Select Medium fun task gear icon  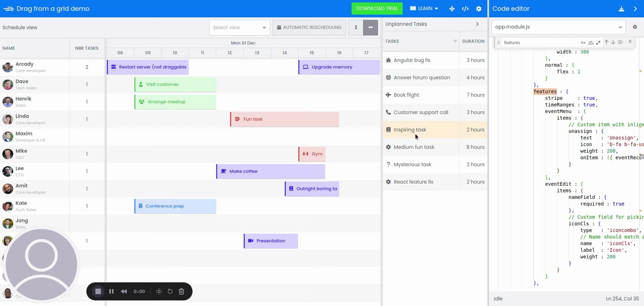[388, 147]
